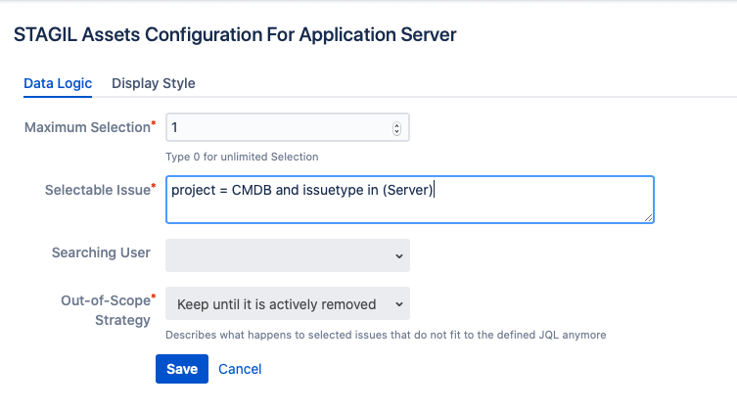Click the STAGIL Assets Configuration heading

(x=235, y=35)
